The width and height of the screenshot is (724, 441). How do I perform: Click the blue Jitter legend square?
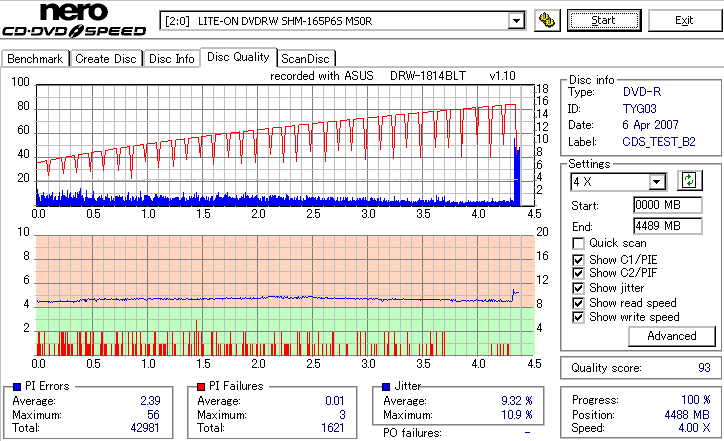(386, 387)
